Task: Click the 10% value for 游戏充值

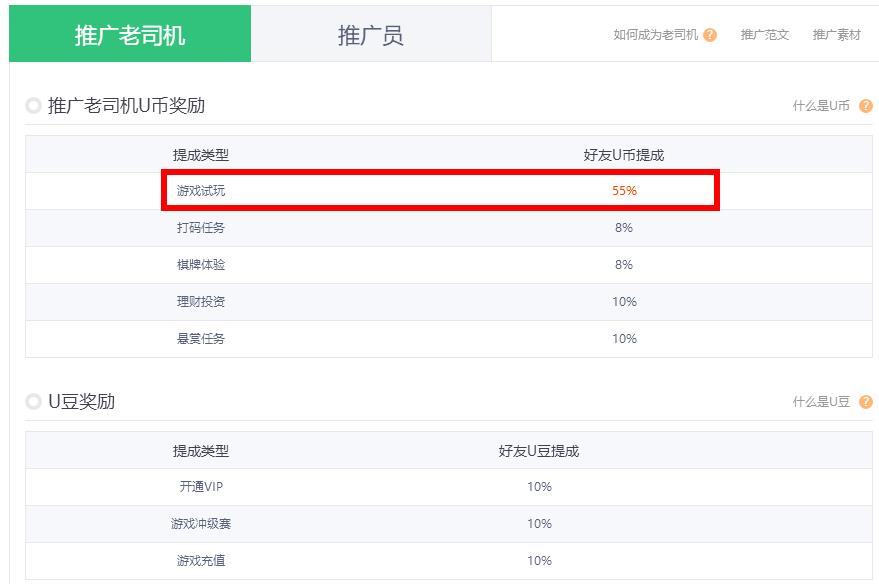Action: coord(539,560)
